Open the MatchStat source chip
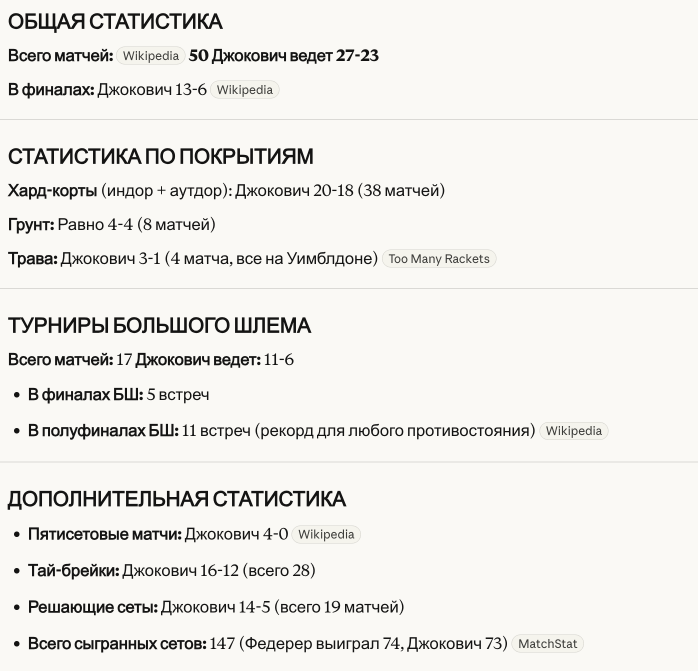 coord(548,644)
